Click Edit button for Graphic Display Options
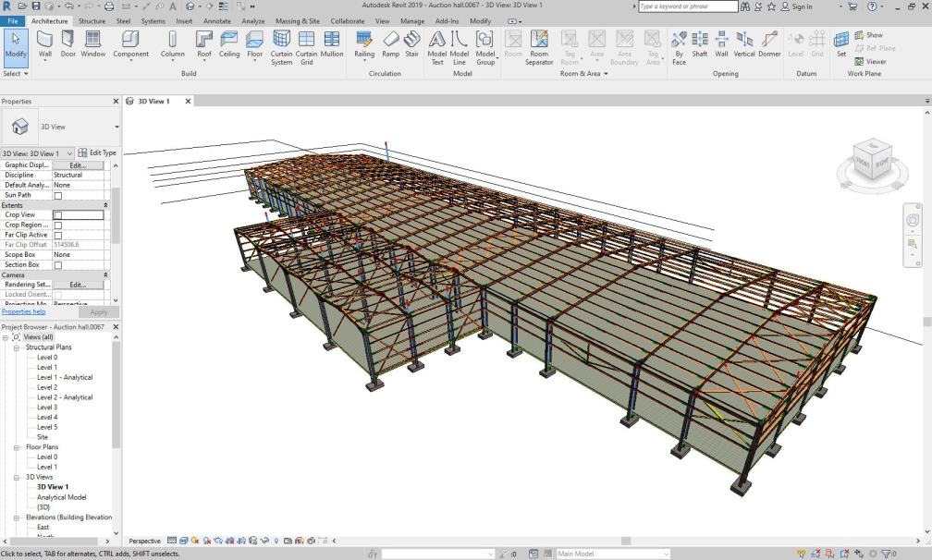Image resolution: width=932 pixels, height=560 pixels. pyautogui.click(x=78, y=165)
